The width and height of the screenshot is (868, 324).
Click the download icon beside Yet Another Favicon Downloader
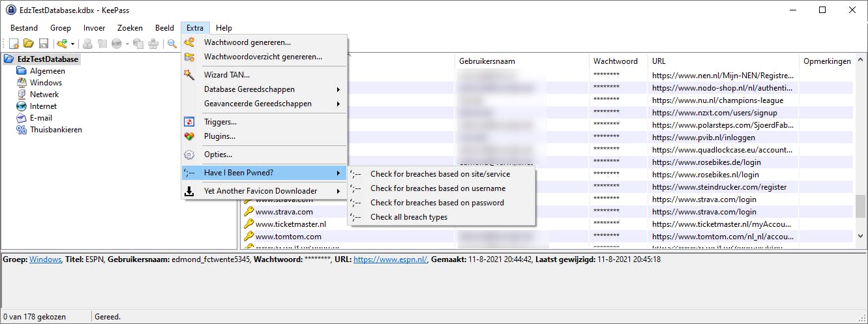189,191
